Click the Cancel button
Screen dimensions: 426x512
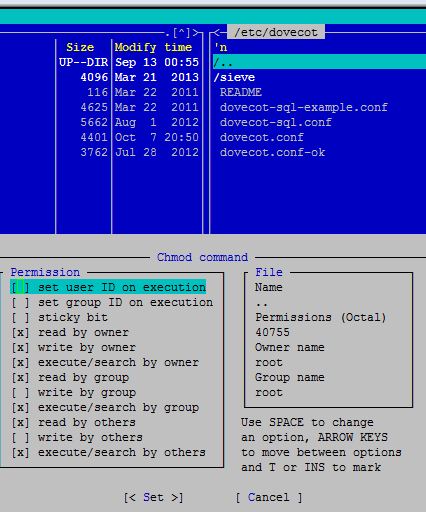pos(269,497)
